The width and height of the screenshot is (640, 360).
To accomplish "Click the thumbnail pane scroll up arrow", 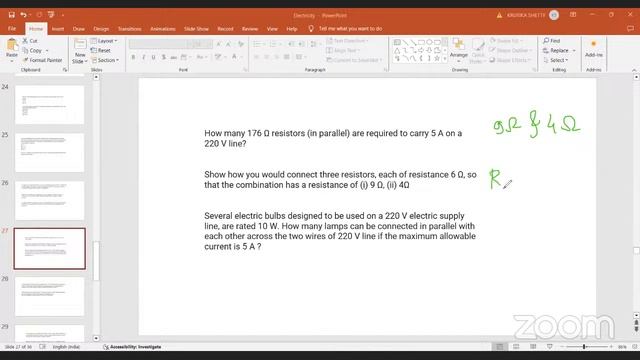I will point(96,77).
